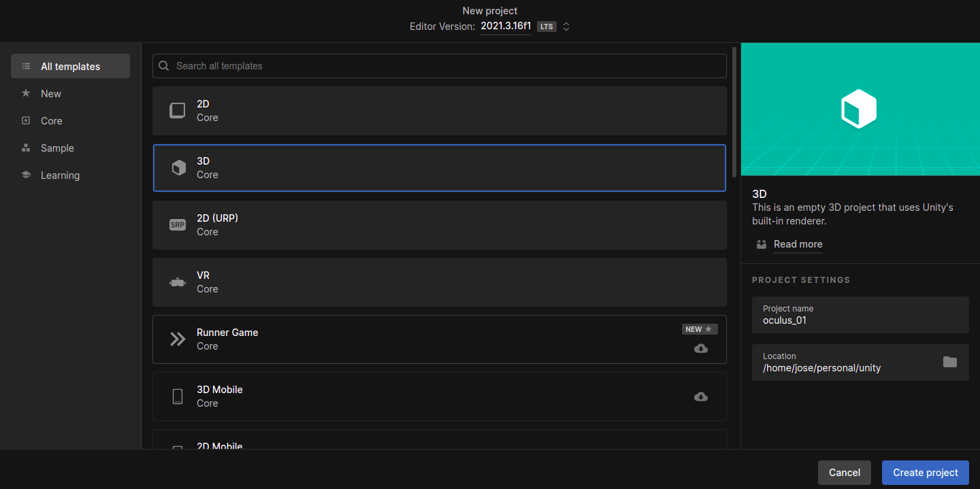Click the 3D cube template icon
The image size is (980, 489).
click(x=178, y=168)
